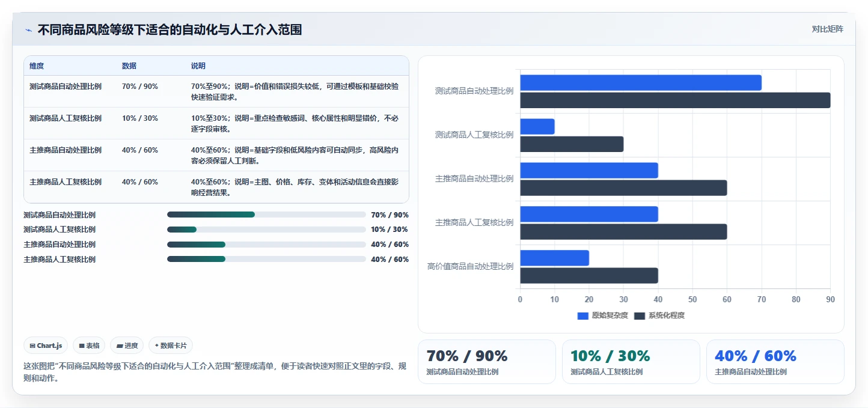
Task: Click the description mentioning 主图、价格、库存
Action: coord(295,187)
